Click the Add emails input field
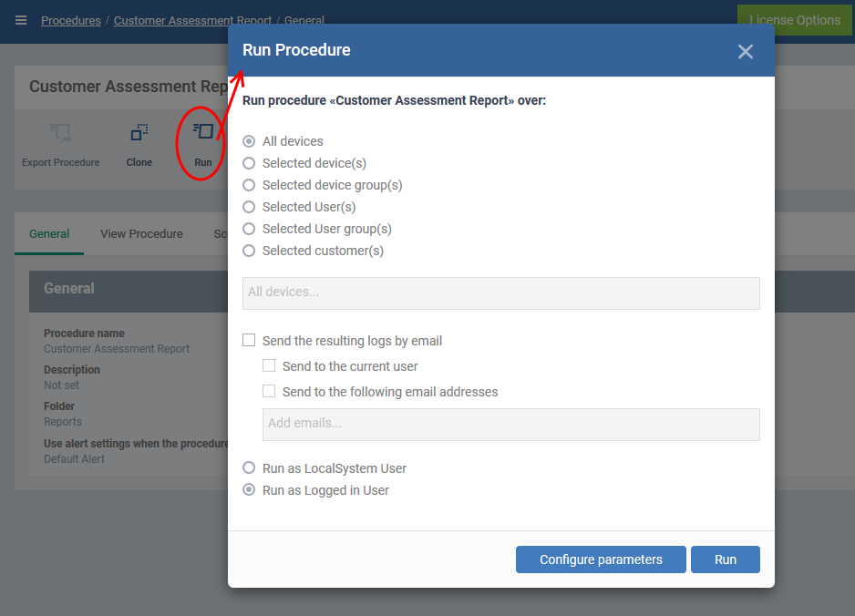Image resolution: width=855 pixels, height=616 pixels. click(511, 424)
